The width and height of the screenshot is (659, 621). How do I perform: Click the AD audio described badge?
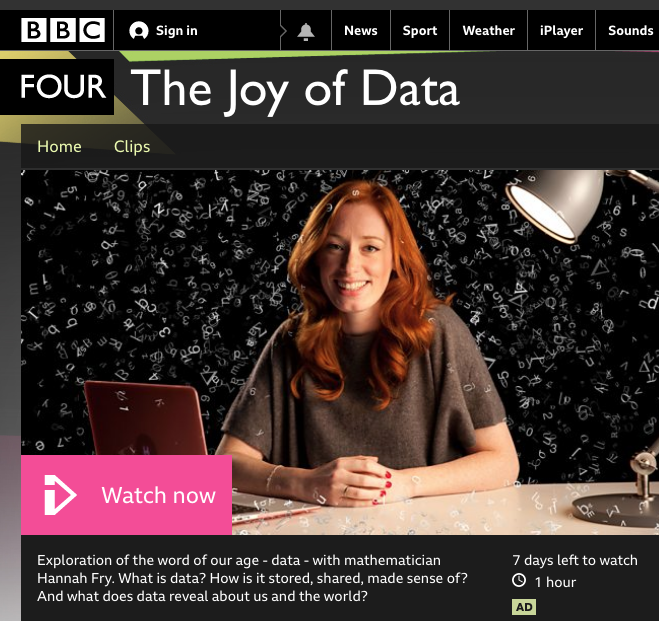524,607
